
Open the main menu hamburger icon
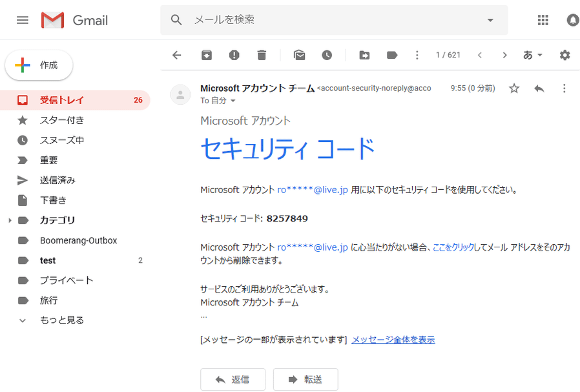(x=23, y=20)
